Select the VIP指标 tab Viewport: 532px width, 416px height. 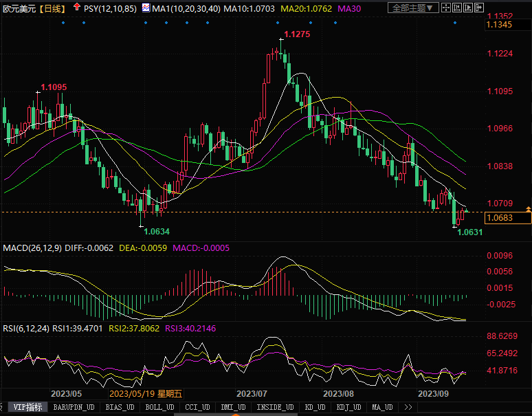27,407
